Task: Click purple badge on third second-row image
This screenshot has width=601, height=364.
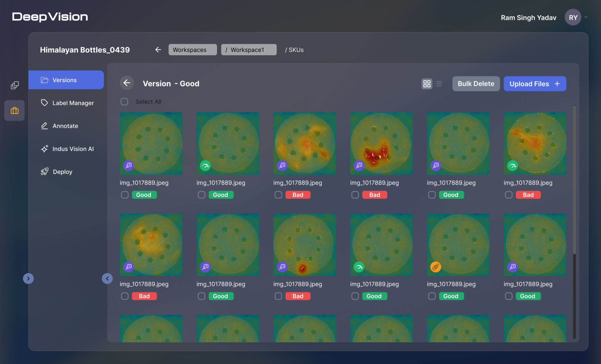Action: point(282,267)
